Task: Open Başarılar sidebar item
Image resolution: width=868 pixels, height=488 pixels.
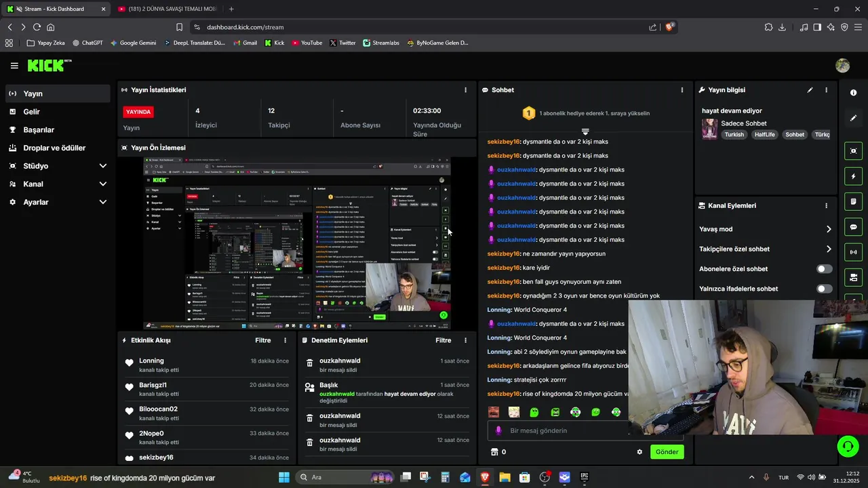Action: coord(58,129)
